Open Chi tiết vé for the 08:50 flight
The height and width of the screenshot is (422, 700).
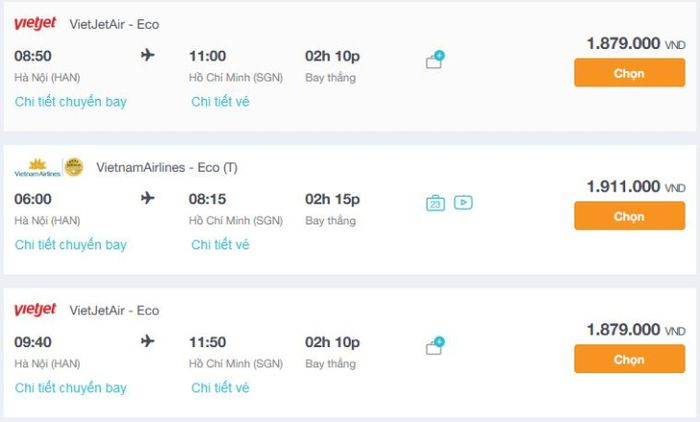220,101
